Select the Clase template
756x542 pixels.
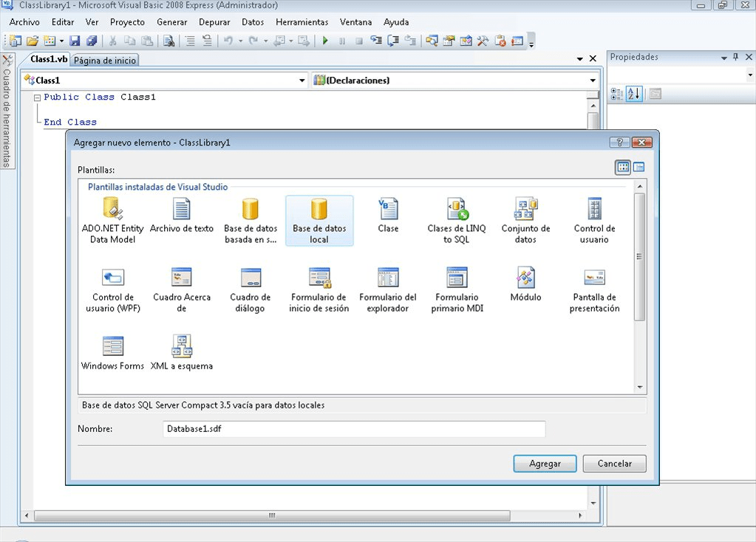click(388, 216)
